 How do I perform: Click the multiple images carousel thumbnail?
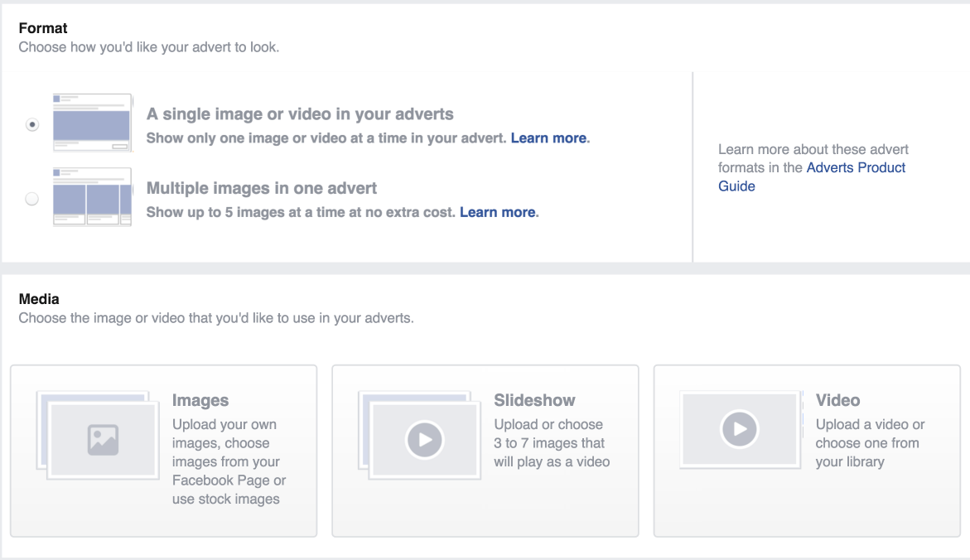(x=92, y=197)
